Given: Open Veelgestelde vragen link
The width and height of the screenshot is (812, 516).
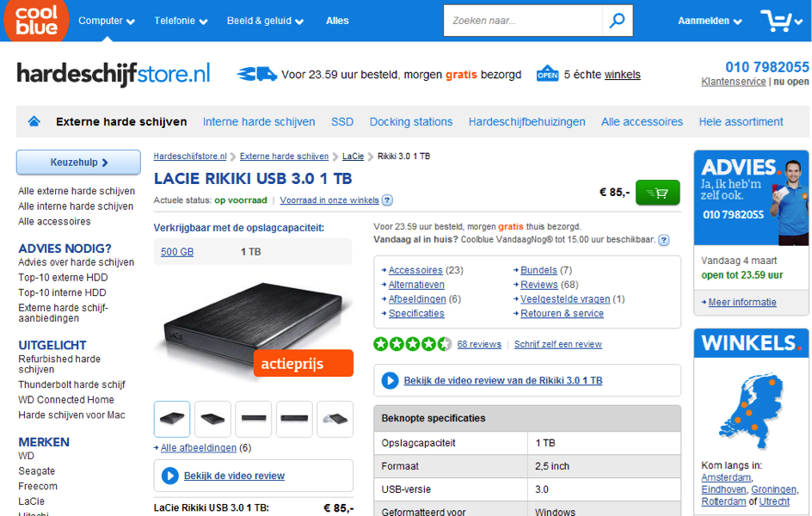Looking at the screenshot, I should [x=565, y=299].
